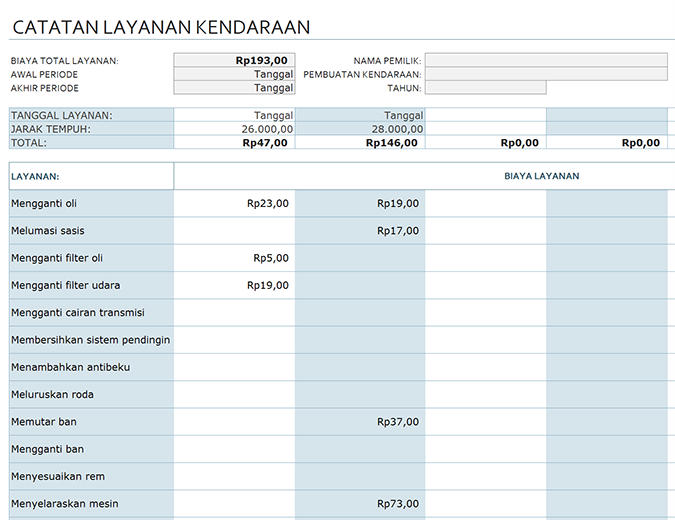
Task: Select the Rp5,00 oil filter cell
Action: (x=235, y=258)
